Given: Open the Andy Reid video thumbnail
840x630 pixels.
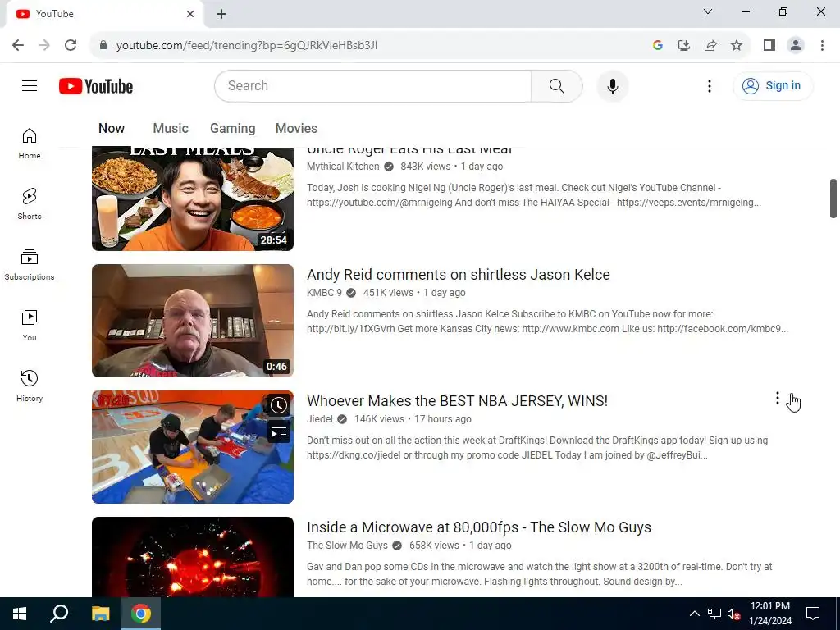Looking at the screenshot, I should (193, 321).
